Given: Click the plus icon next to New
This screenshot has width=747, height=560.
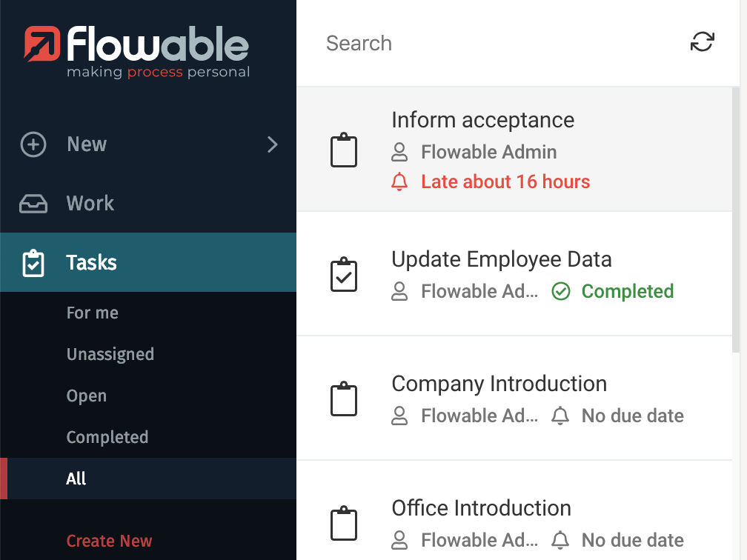Looking at the screenshot, I should (33, 144).
